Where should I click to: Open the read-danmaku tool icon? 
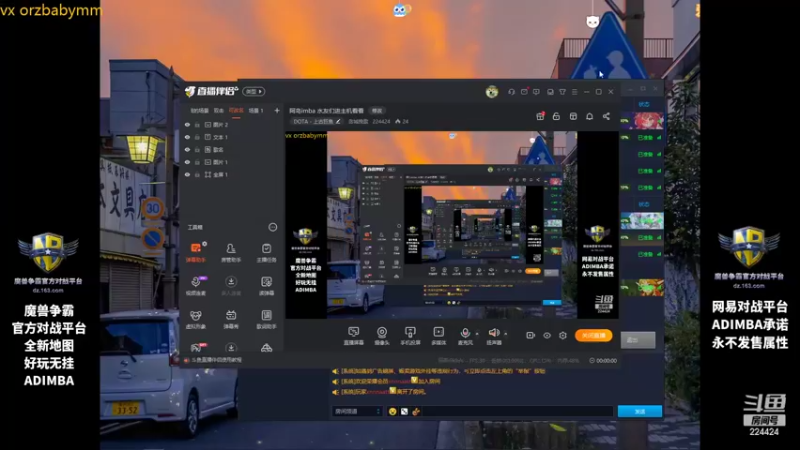pos(266,285)
